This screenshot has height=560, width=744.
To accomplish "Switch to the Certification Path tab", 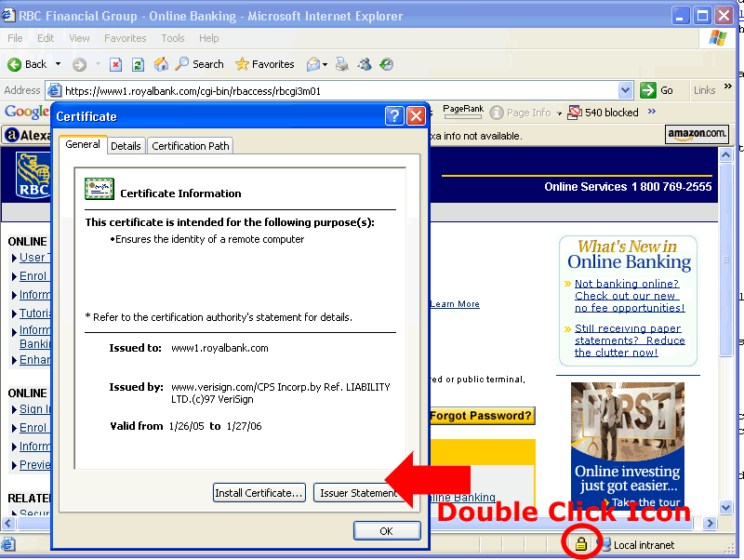I will 191,146.
